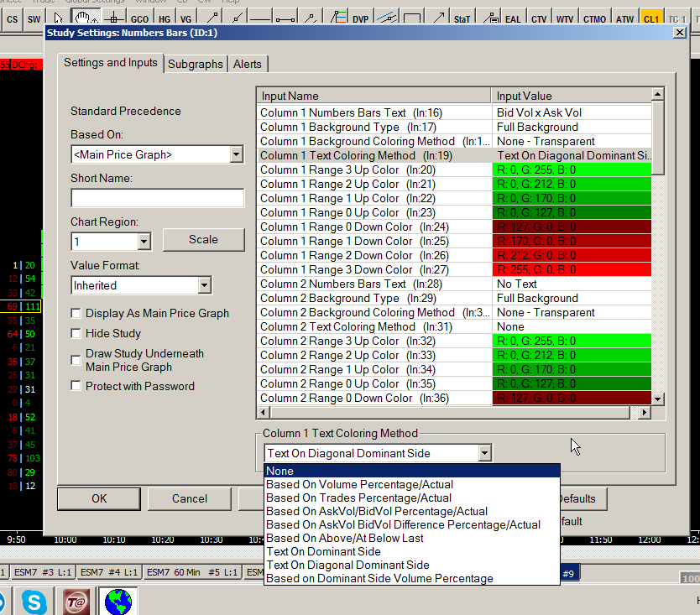This screenshot has width=700, height=615.
Task: Edit Column 2 Range 0 Up Color swatch
Action: [x=572, y=383]
